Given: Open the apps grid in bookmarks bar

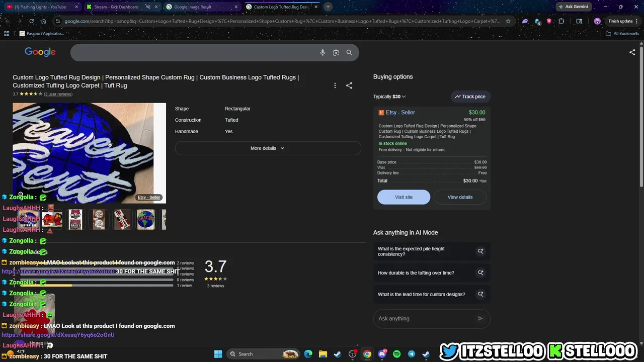Looking at the screenshot, I should pyautogui.click(x=7, y=33).
